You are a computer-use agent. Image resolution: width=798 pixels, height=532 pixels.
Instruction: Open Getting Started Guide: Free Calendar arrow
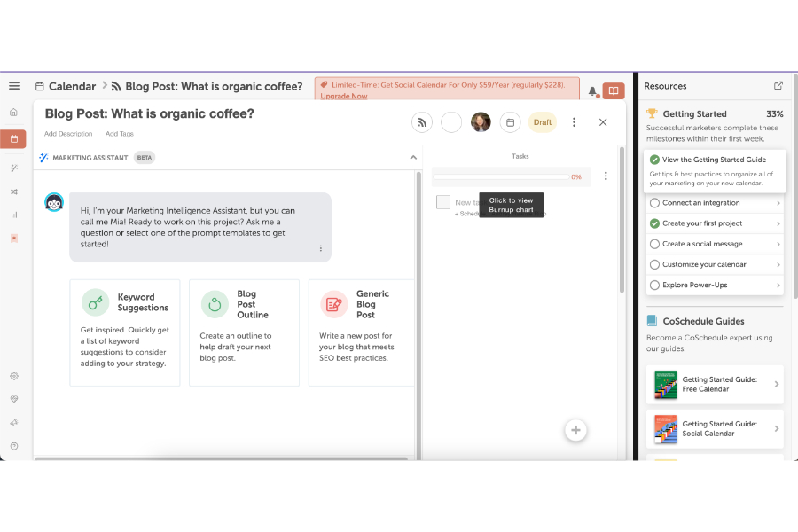[x=777, y=384]
